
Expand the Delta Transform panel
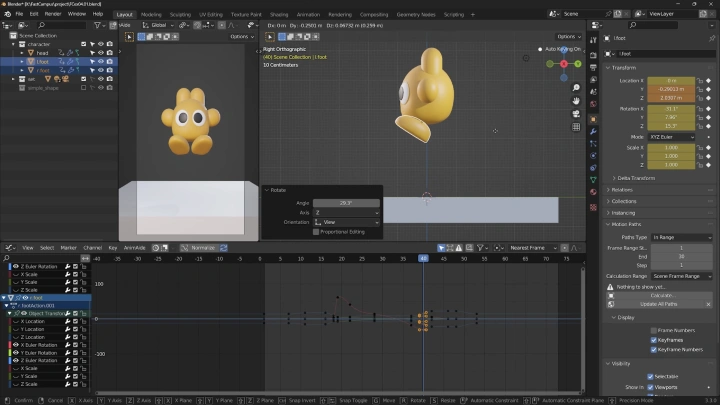pyautogui.click(x=635, y=178)
